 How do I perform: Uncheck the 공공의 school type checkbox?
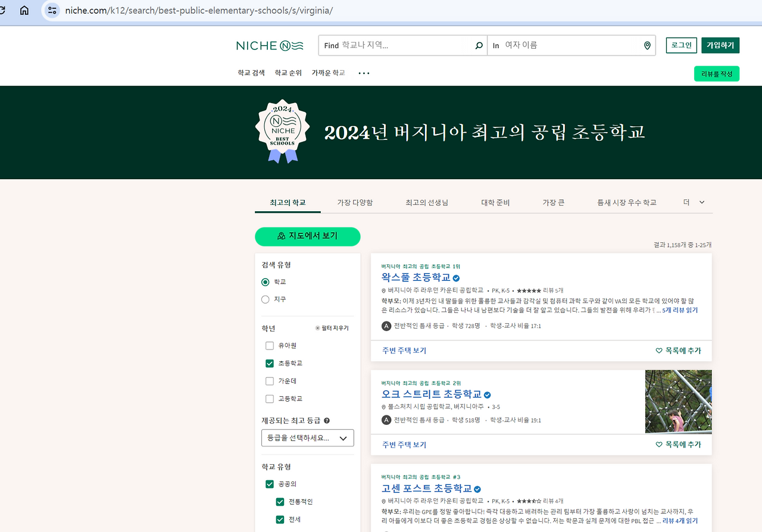click(x=270, y=484)
